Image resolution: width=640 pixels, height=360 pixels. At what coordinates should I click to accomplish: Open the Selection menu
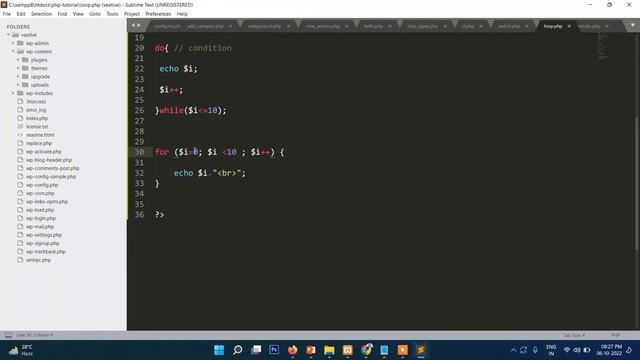[41, 14]
